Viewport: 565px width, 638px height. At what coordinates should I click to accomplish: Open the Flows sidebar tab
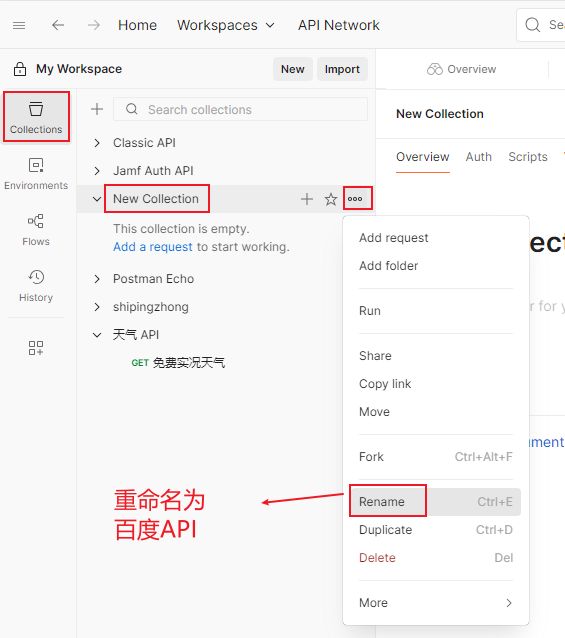pyautogui.click(x=36, y=230)
